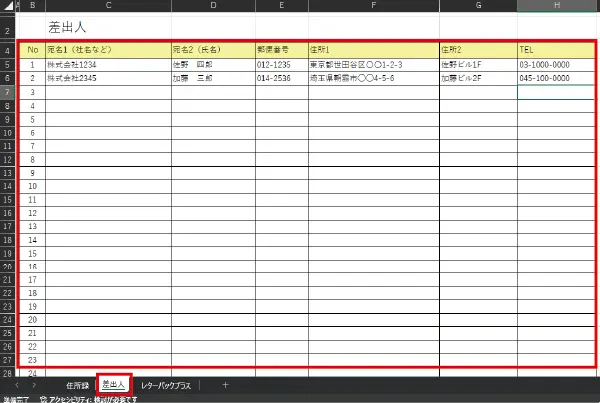Select row 5 header
The height and width of the screenshot is (403, 600).
(x=7, y=64)
